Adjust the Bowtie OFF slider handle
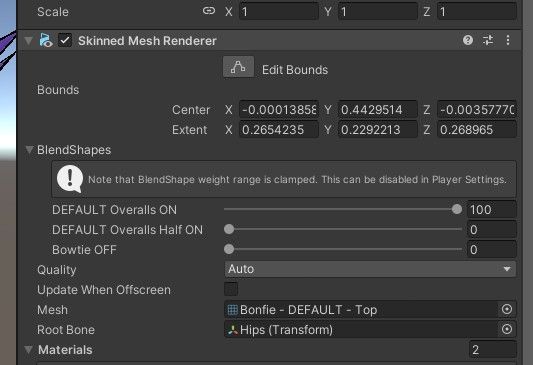The height and width of the screenshot is (365, 533). pos(229,249)
